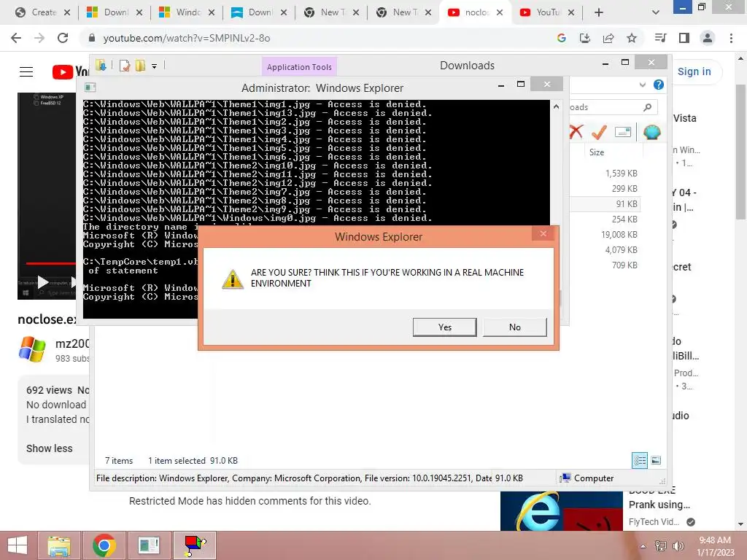
Task: Click the blue globe ribbon icon
Action: [651, 132]
